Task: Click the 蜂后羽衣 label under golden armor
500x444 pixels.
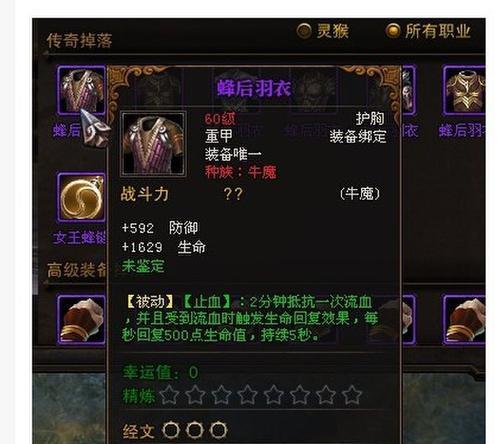Action: [462, 130]
